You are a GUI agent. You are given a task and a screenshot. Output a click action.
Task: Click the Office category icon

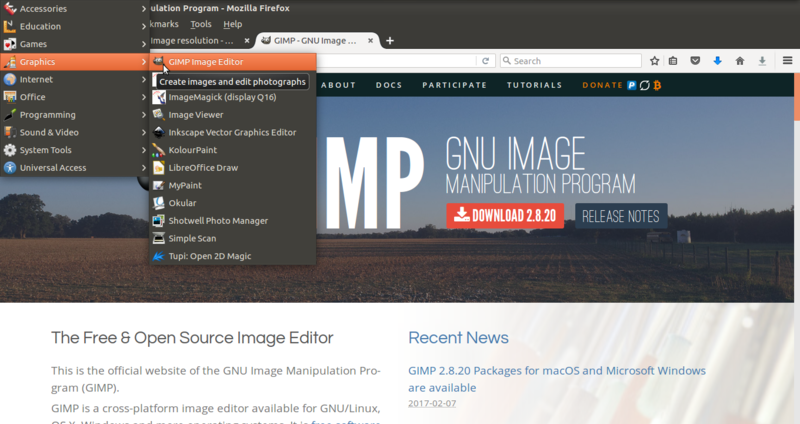click(x=10, y=97)
